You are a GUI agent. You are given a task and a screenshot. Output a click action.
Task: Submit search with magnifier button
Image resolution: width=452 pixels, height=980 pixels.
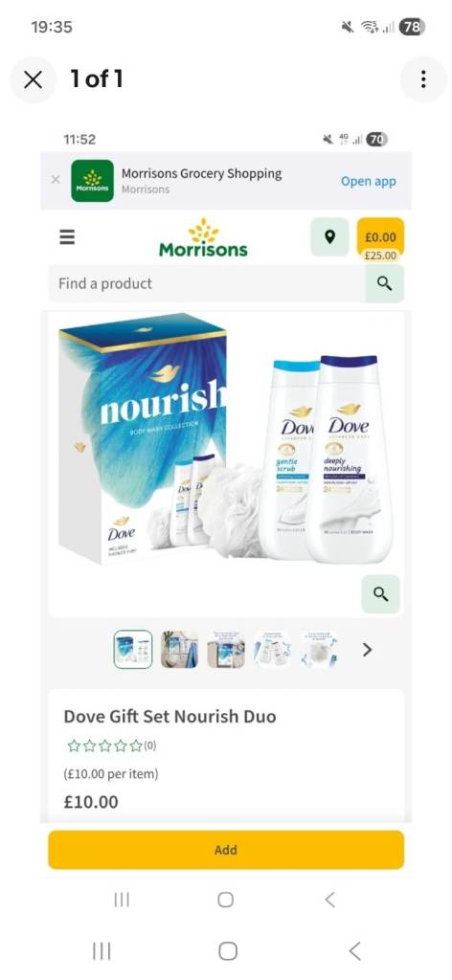(x=384, y=283)
